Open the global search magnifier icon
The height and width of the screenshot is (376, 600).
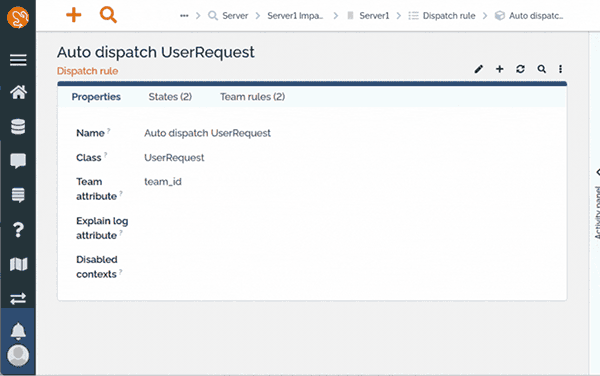pos(108,15)
